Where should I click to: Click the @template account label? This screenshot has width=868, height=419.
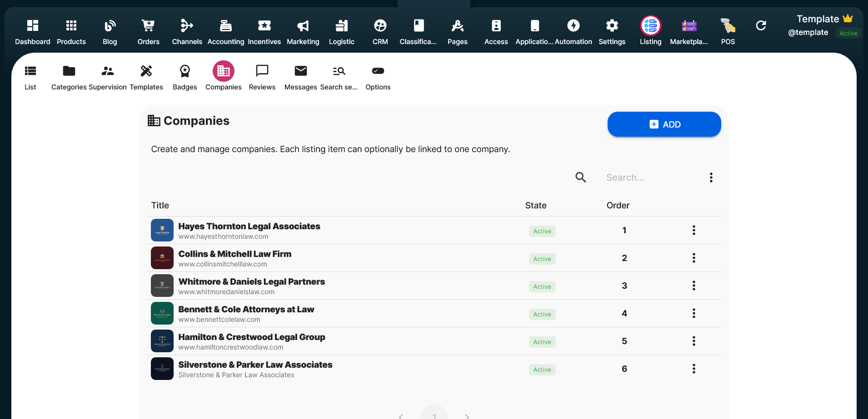coord(808,33)
